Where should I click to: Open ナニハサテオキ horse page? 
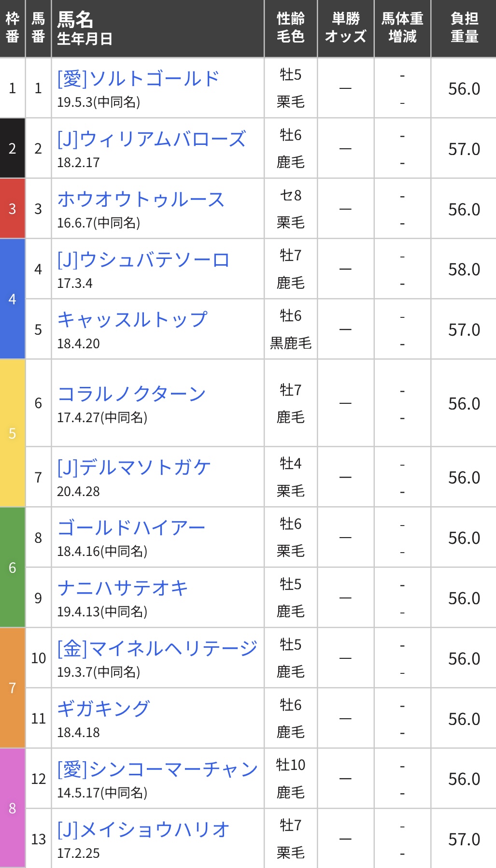pos(123,588)
